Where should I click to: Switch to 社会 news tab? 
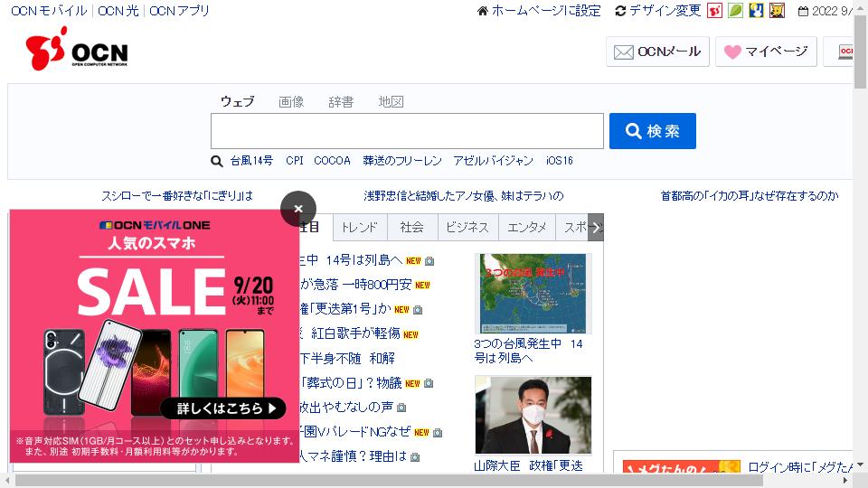click(x=412, y=228)
